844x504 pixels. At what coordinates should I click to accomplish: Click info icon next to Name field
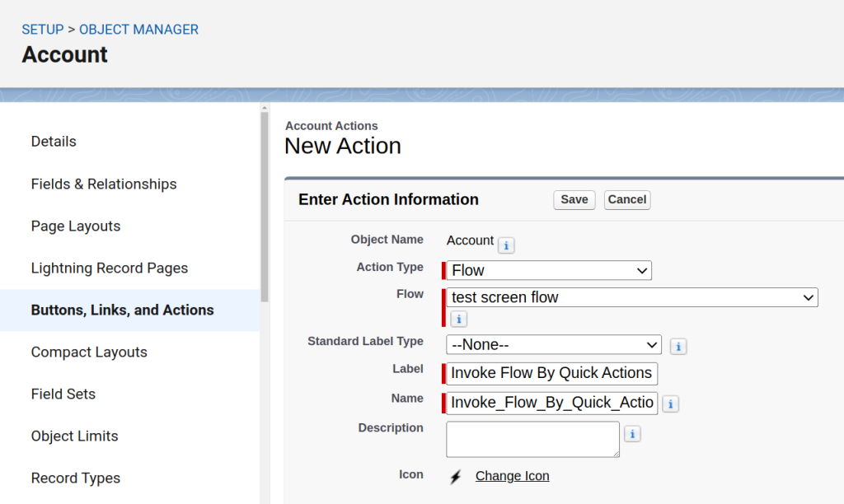(x=670, y=404)
